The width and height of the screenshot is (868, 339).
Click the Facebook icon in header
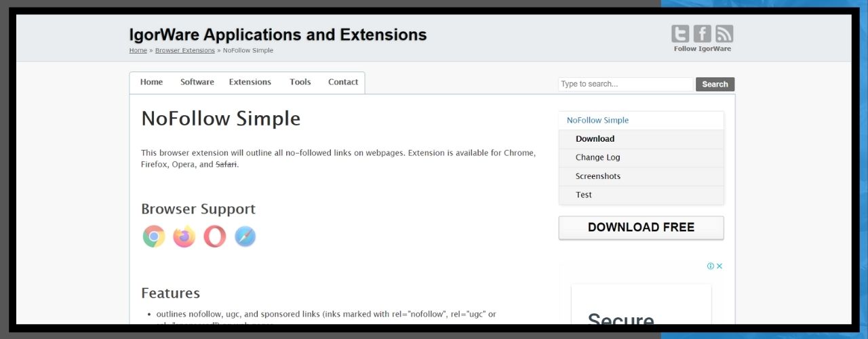pyautogui.click(x=703, y=34)
